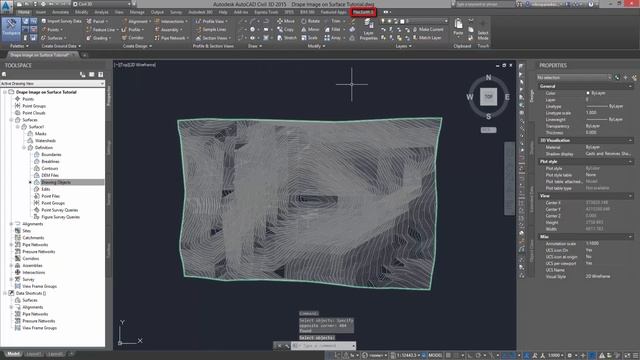
Task: Open the Feature Line dropdown
Action: (x=102, y=29)
